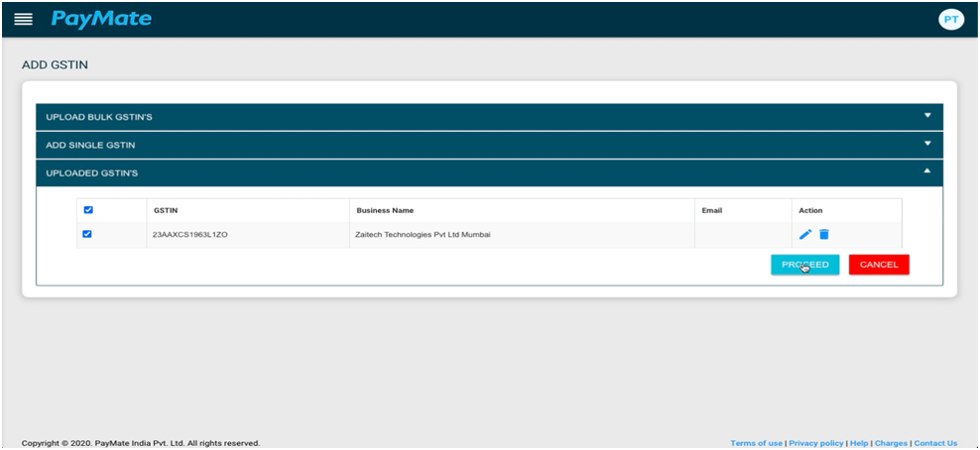The height and width of the screenshot is (450, 980).
Task: Open the Contact Us footer link
Action: (x=935, y=443)
